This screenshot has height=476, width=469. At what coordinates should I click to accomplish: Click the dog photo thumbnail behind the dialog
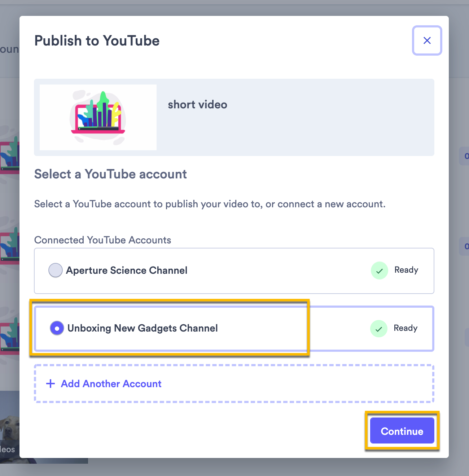(x=9, y=427)
